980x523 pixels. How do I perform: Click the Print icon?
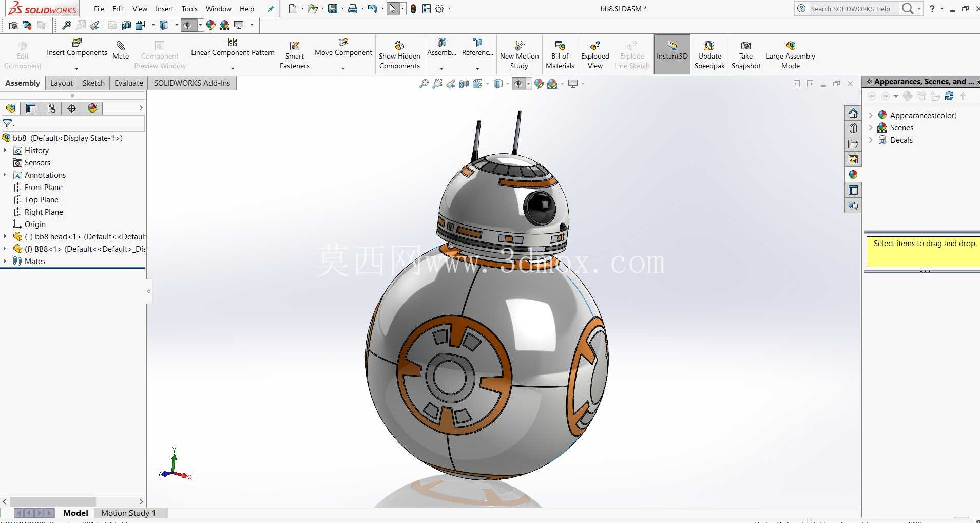(353, 9)
